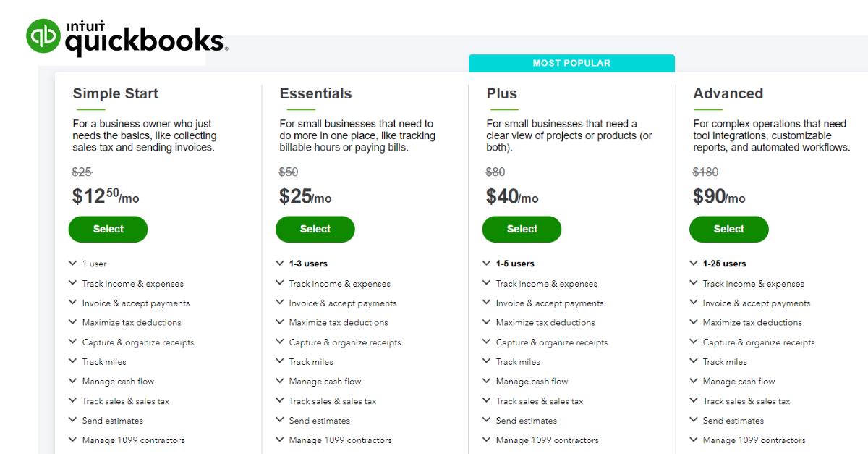Expand Track income & expenses in Simple Start

[x=133, y=283]
